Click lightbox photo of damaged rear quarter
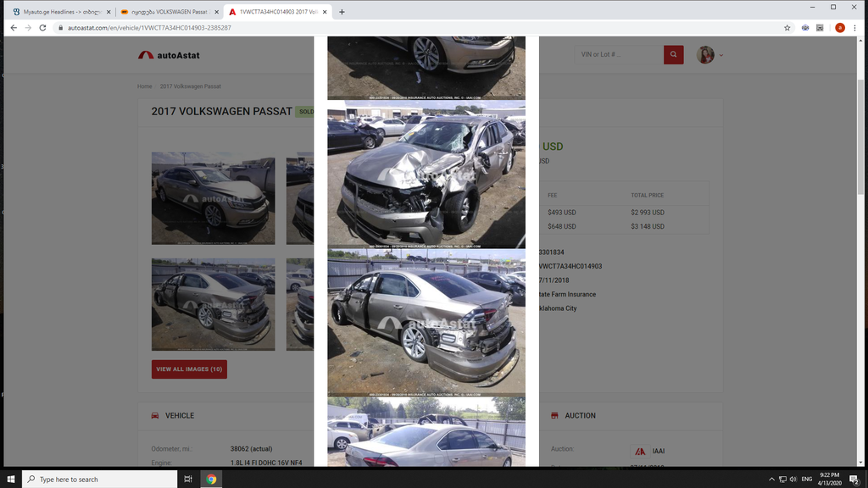The width and height of the screenshot is (868, 488). pos(426,323)
